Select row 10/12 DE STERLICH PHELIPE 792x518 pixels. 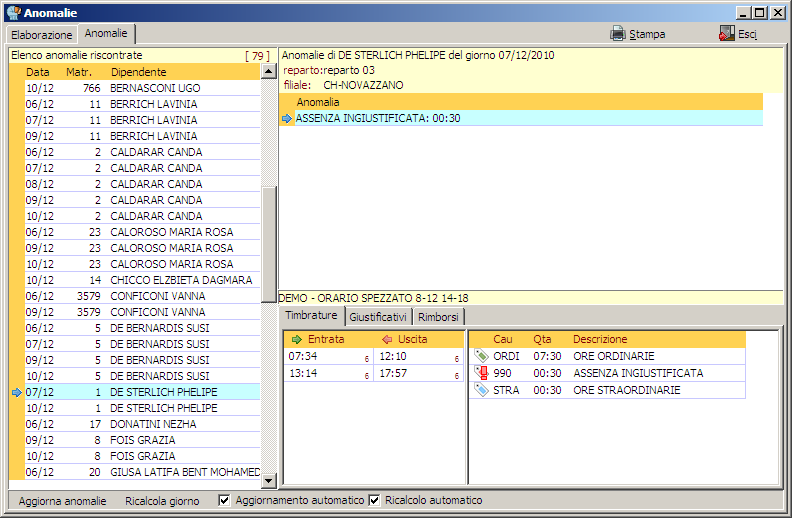[142, 408]
